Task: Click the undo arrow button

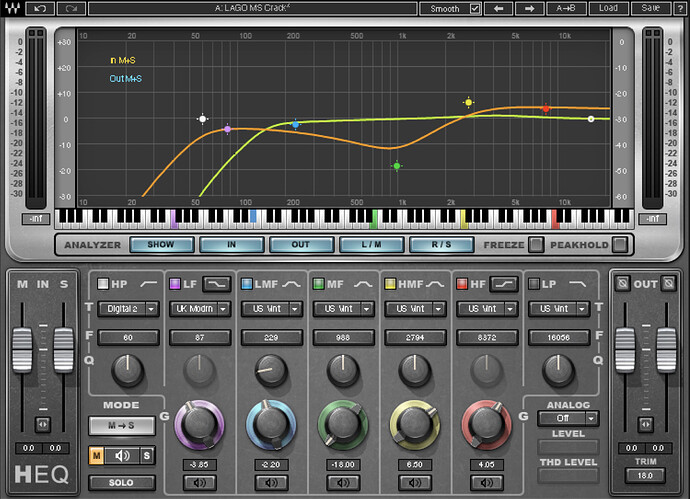Action: click(x=40, y=8)
